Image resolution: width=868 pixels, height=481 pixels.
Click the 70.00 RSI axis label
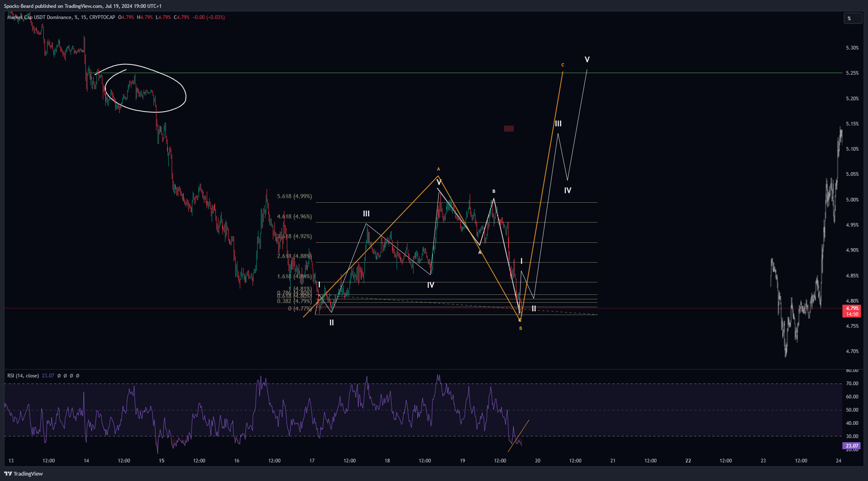point(852,384)
